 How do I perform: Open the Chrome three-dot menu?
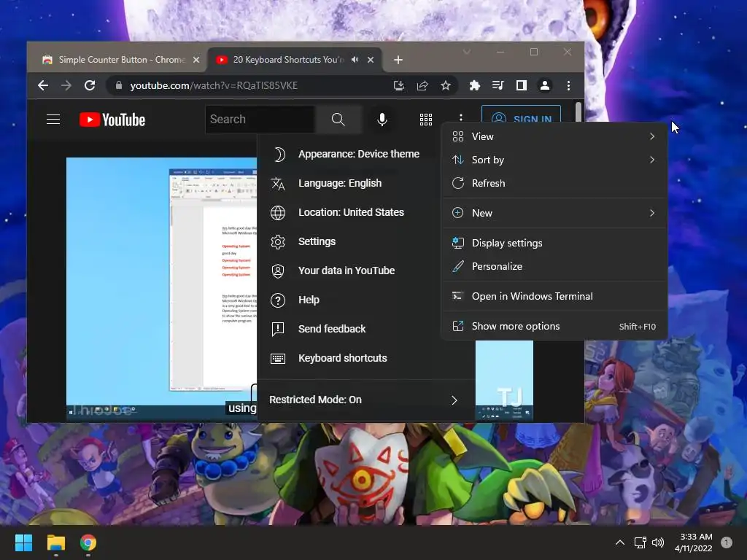coord(568,85)
